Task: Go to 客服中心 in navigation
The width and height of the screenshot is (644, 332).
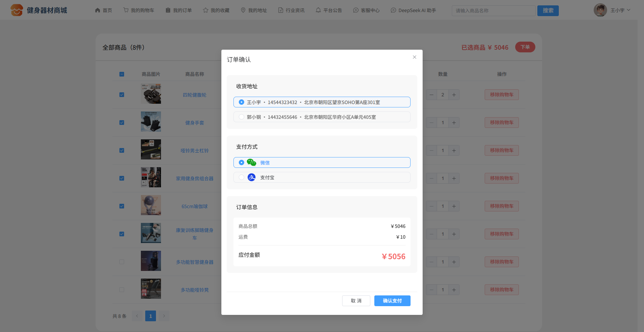Action: click(x=366, y=10)
